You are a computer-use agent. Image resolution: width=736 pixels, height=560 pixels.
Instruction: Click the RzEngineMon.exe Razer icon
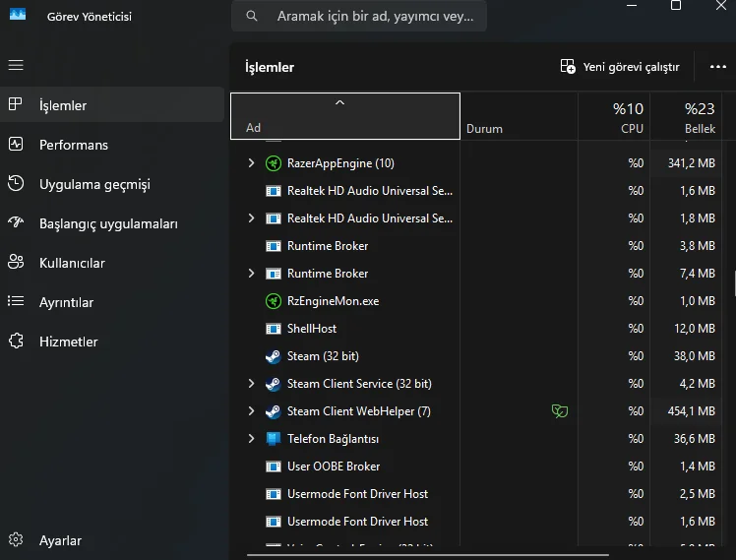point(274,301)
